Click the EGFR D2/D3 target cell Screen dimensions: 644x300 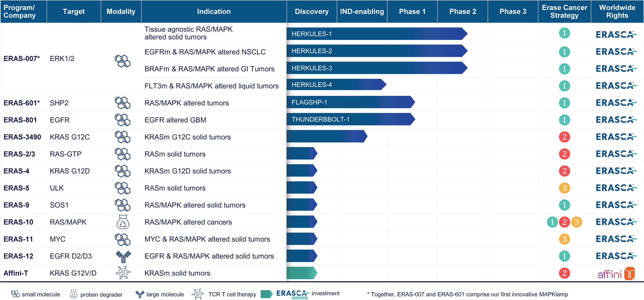click(x=71, y=256)
